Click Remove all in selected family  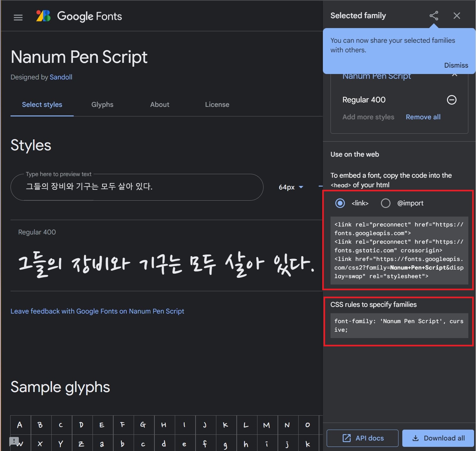click(x=423, y=117)
